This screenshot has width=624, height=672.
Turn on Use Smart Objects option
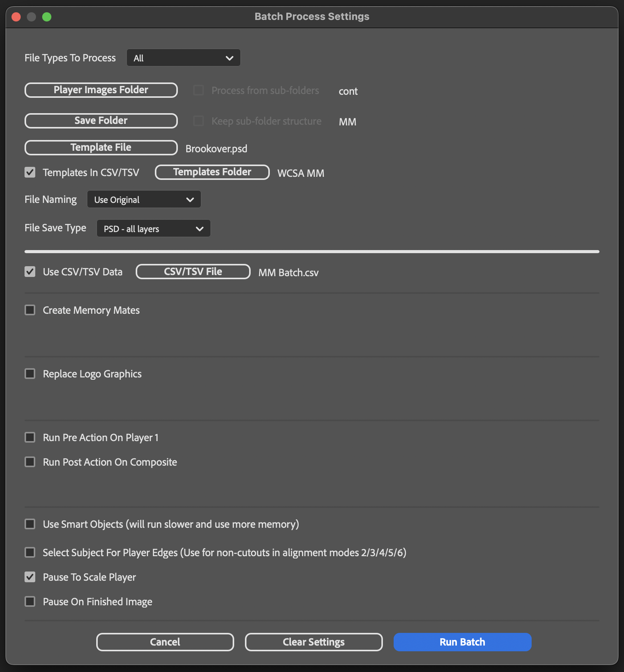(30, 524)
